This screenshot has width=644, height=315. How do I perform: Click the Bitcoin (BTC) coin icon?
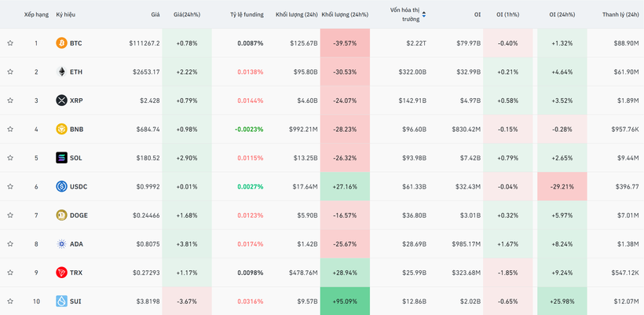coord(61,43)
